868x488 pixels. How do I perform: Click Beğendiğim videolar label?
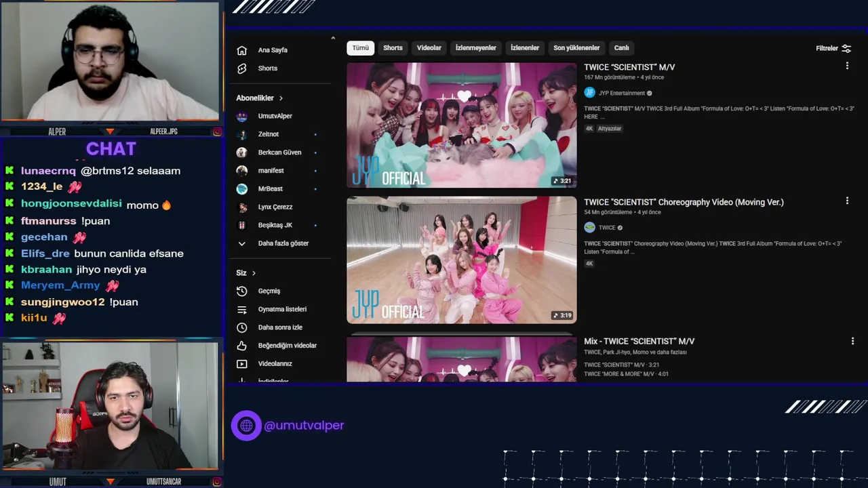click(x=288, y=346)
